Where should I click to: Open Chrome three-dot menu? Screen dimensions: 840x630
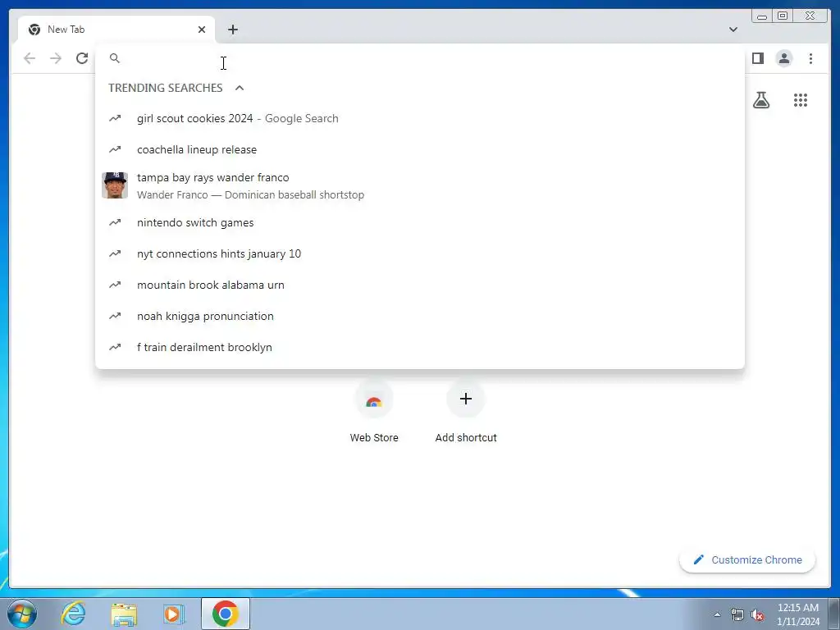810,58
